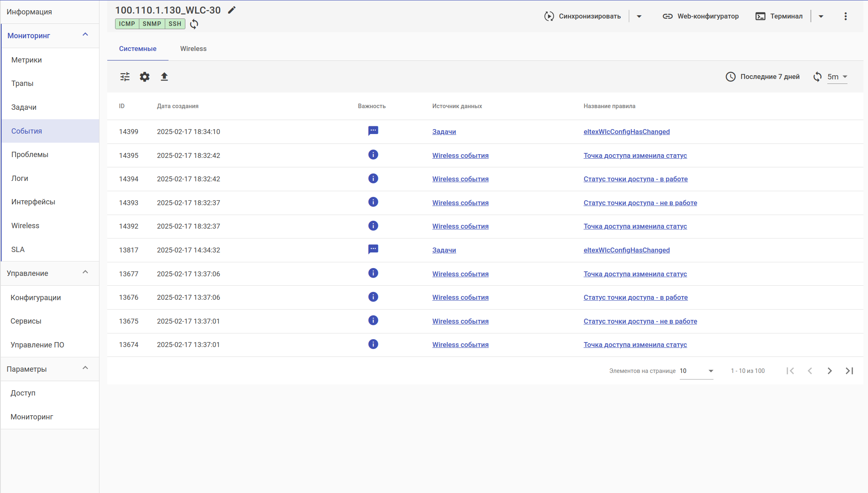Screen dimensions: 868x493
Task: Click the info importance icon for event 14395
Action: [x=373, y=155]
